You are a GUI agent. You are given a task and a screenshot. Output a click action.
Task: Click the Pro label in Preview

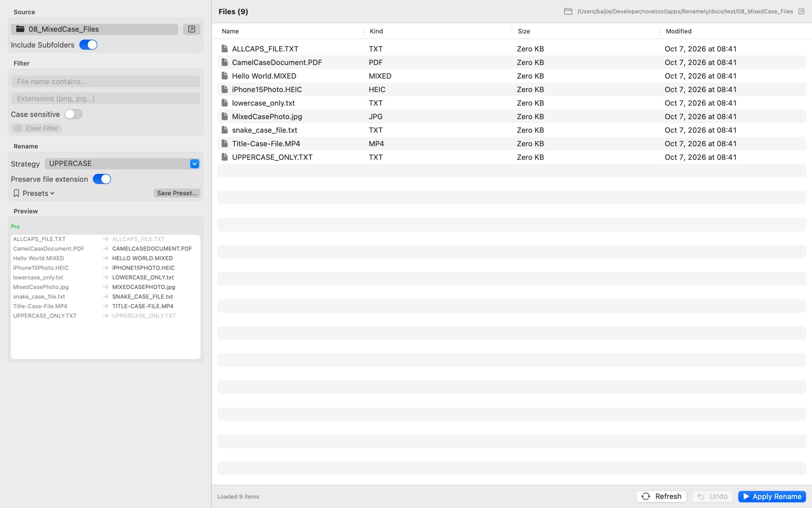(x=15, y=227)
